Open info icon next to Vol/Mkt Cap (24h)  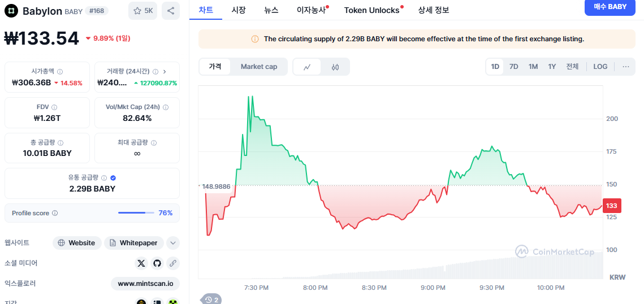(166, 107)
